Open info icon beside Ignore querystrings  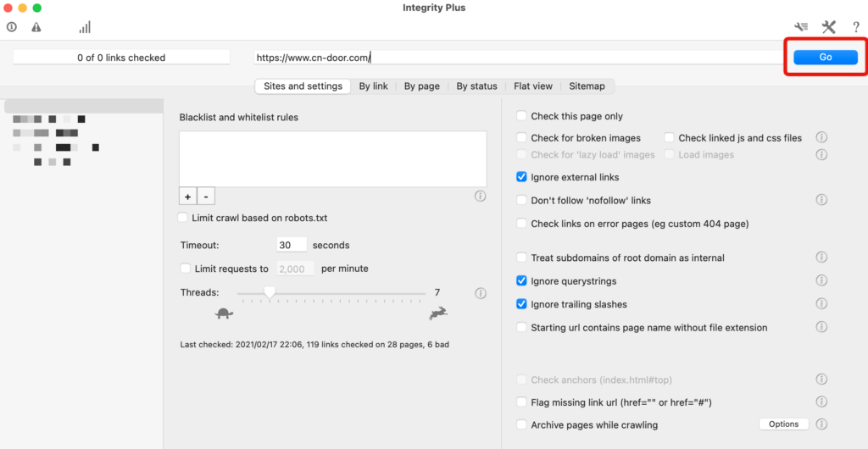pos(821,281)
